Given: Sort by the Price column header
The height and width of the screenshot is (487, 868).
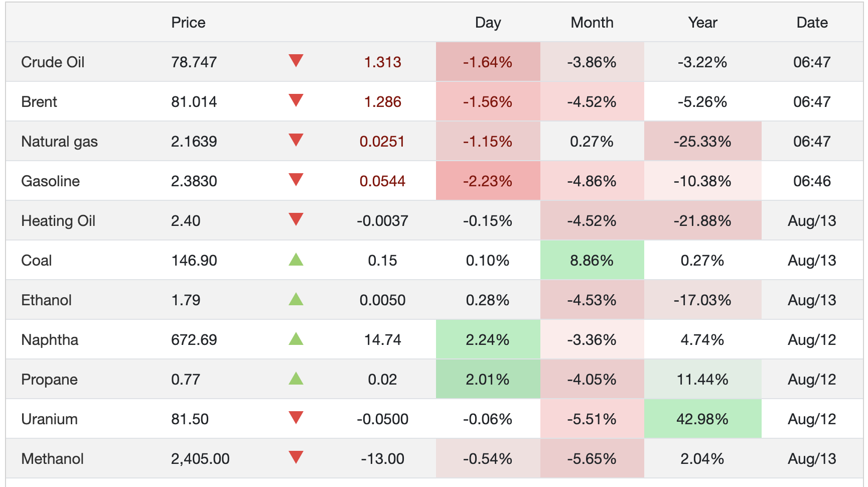Looking at the screenshot, I should coord(188,23).
